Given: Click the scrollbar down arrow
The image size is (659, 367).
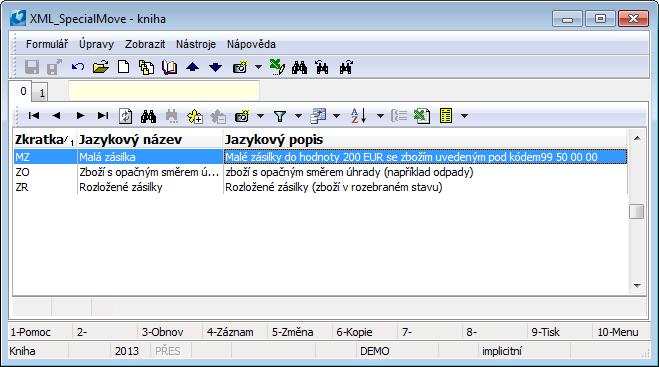Looking at the screenshot, I should [637, 285].
